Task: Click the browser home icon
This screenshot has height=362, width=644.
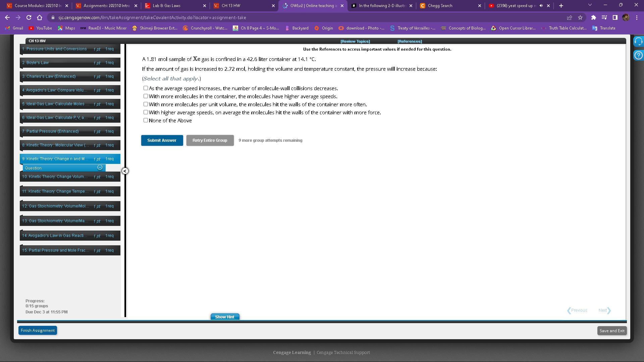Action: [40, 17]
